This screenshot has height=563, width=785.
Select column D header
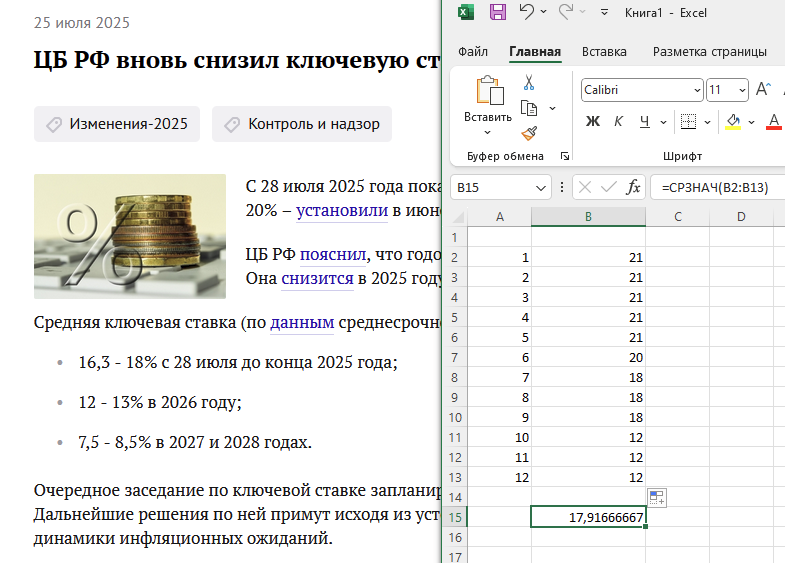point(741,217)
